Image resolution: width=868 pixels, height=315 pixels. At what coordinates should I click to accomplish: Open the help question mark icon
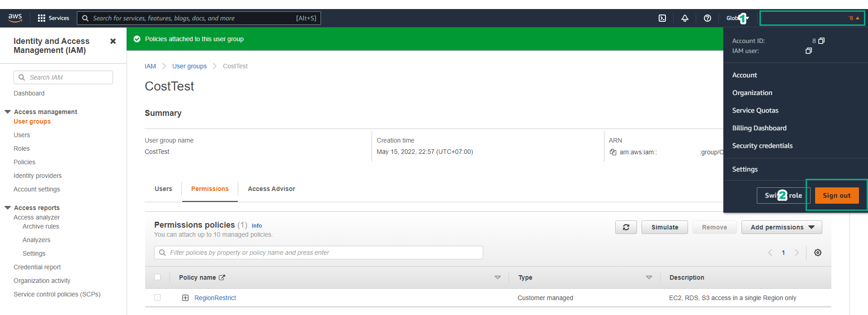tap(708, 18)
